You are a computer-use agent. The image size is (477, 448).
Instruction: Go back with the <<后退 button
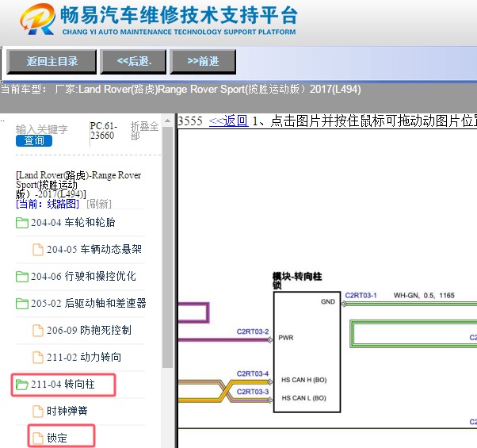[x=133, y=62]
